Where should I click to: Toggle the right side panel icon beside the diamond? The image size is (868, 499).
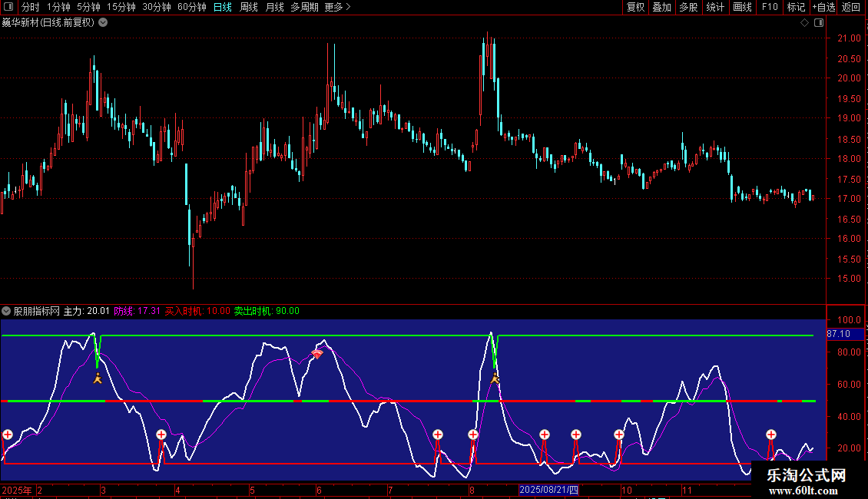pos(819,23)
